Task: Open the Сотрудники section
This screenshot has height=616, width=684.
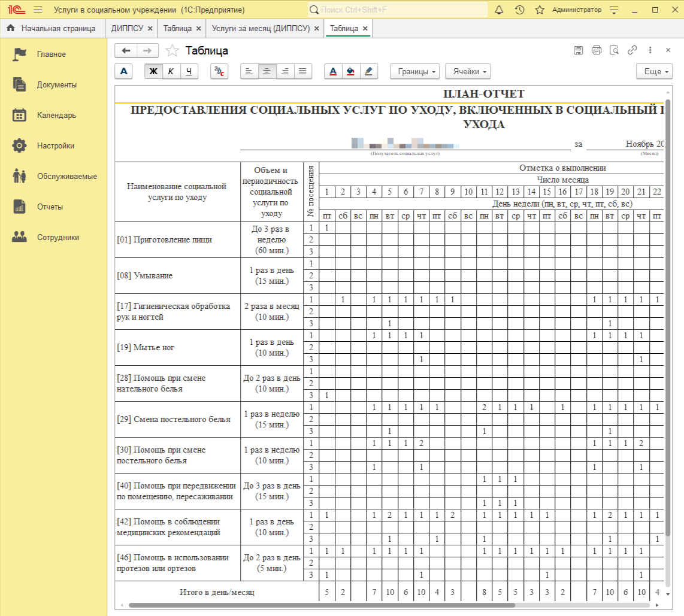Action: click(x=57, y=238)
